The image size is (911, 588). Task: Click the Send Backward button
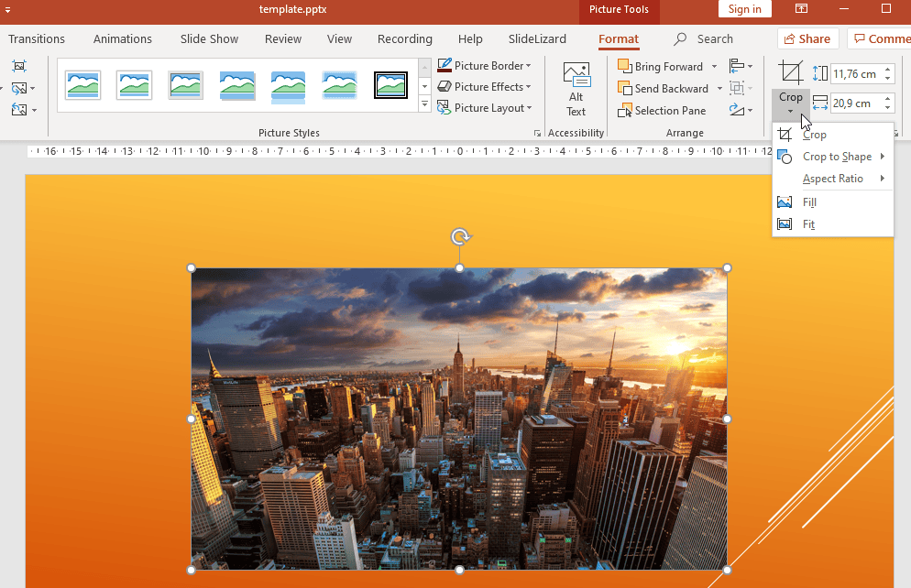tap(663, 88)
